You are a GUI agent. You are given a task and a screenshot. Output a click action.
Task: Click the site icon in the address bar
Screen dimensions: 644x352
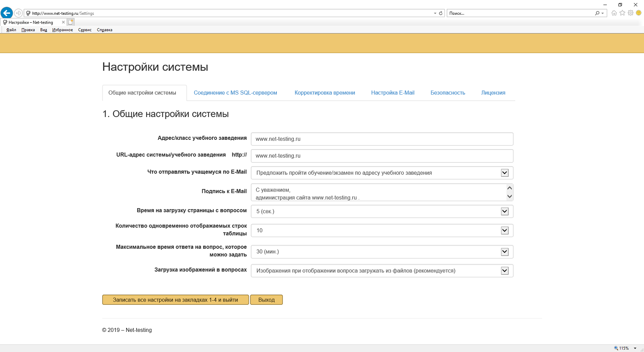pos(28,13)
